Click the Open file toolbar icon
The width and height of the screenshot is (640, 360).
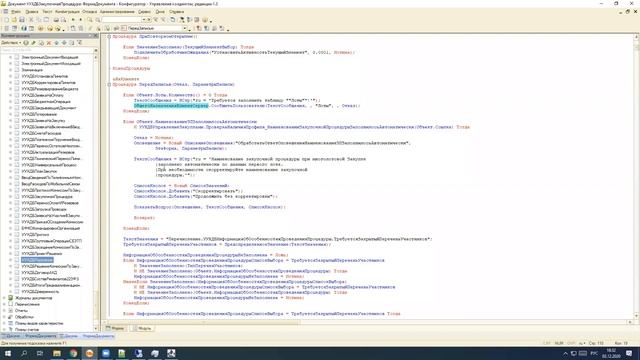(14, 20)
